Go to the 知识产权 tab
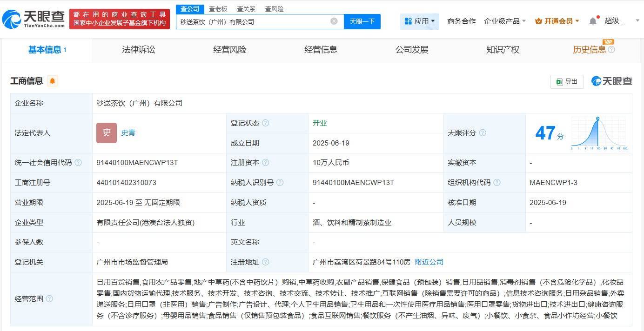The image size is (644, 331). pyautogui.click(x=503, y=50)
